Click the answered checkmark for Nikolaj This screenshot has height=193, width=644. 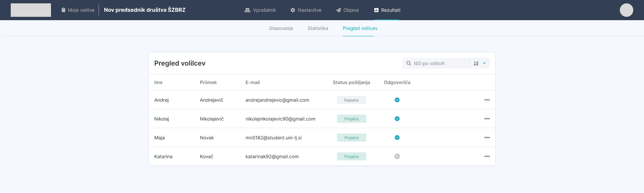(x=397, y=119)
